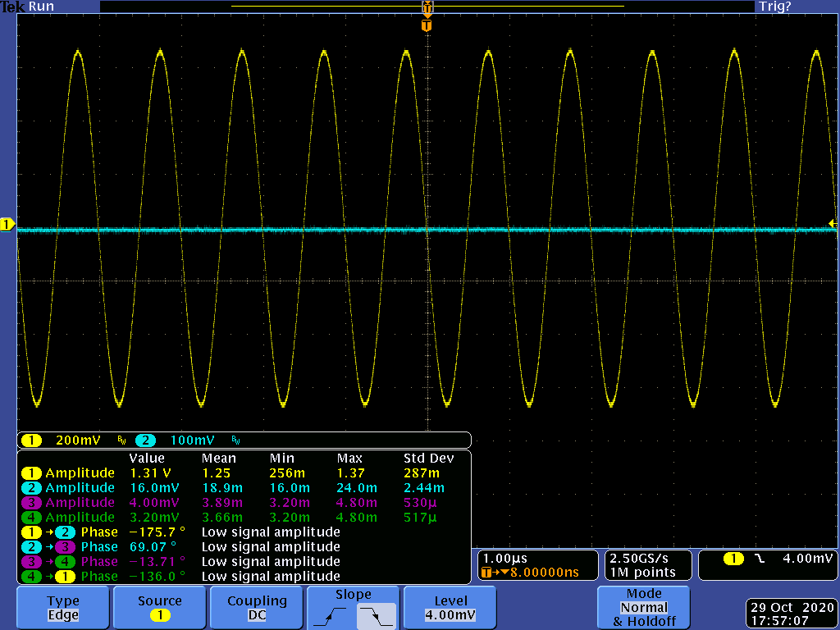The image size is (840, 630).
Task: Click the Tek Run status indicator
Action: click(27, 7)
